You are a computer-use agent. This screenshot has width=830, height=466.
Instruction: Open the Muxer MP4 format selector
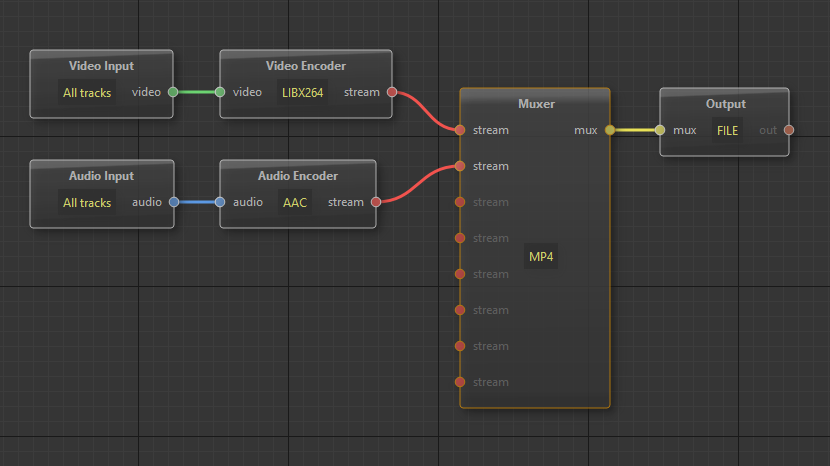click(x=541, y=257)
